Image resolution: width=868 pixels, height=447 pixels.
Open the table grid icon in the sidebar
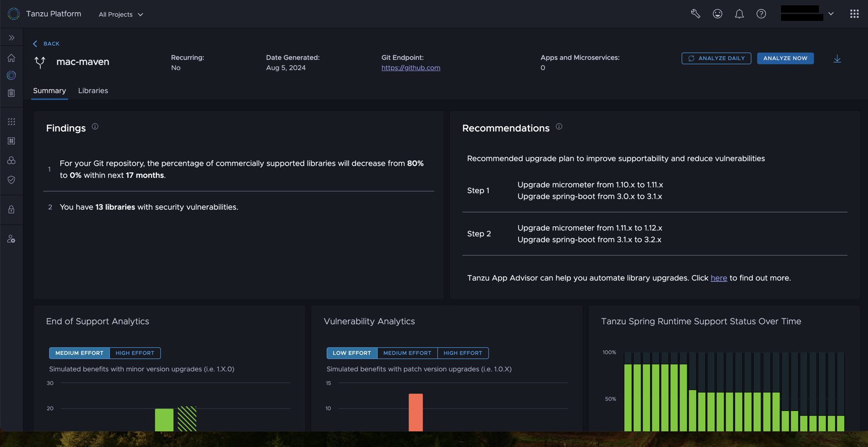point(11,141)
